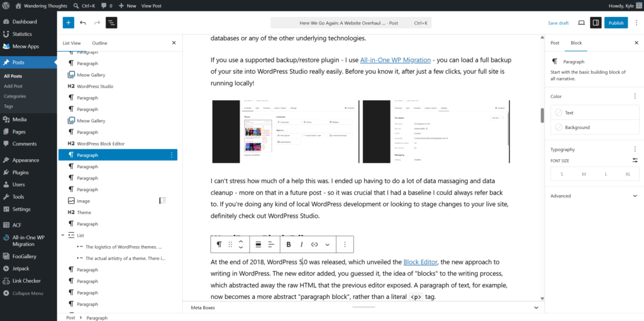Viewport: 644px width, 321px height.
Task: Open block toolbar options menu
Action: [x=345, y=245]
